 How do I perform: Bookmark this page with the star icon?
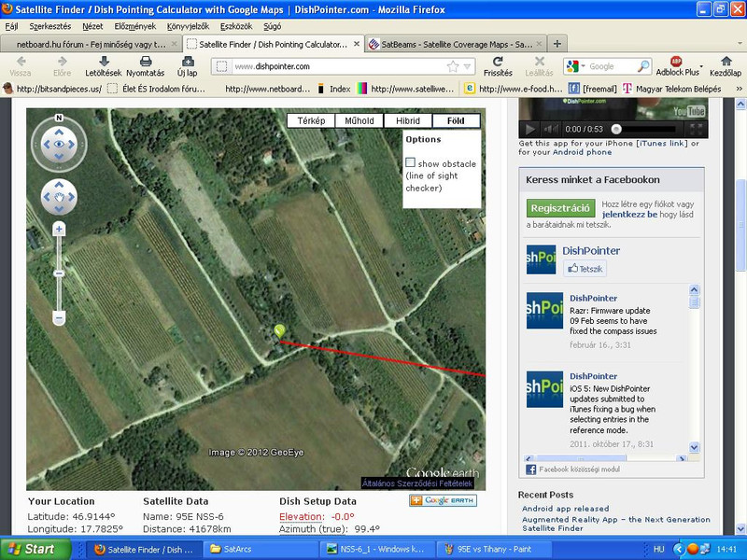coord(453,66)
